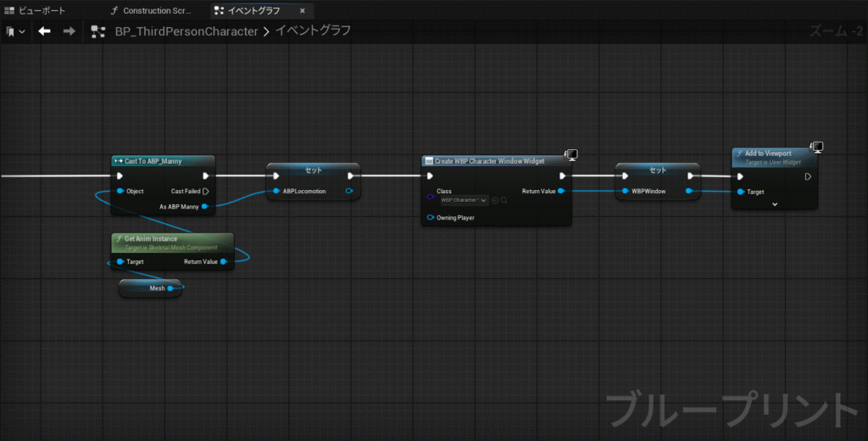Select the Add to Viewport node header
868x441 pixels.
(774, 158)
